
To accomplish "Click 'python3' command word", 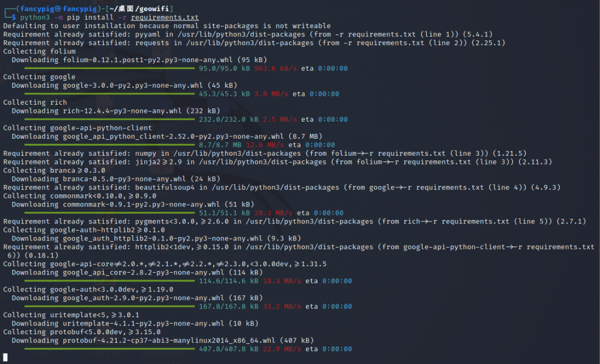I will pyautogui.click(x=35, y=18).
